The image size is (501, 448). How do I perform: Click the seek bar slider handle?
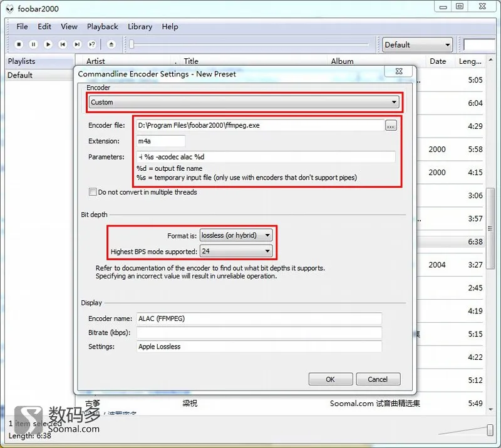[x=132, y=44]
